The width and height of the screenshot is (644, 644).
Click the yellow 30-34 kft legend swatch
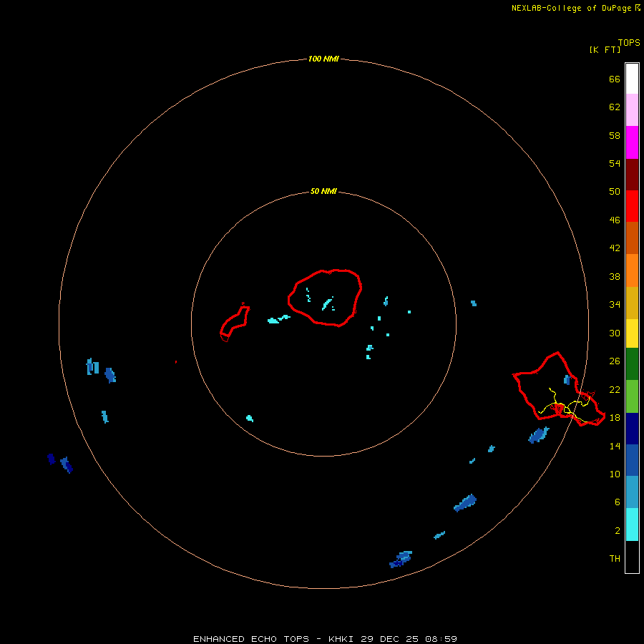tap(632, 333)
